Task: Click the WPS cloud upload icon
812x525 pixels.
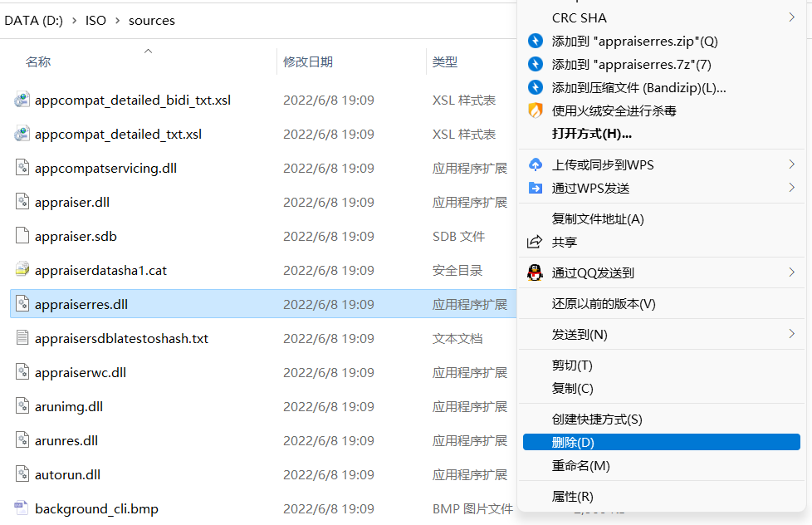Action: pos(536,164)
